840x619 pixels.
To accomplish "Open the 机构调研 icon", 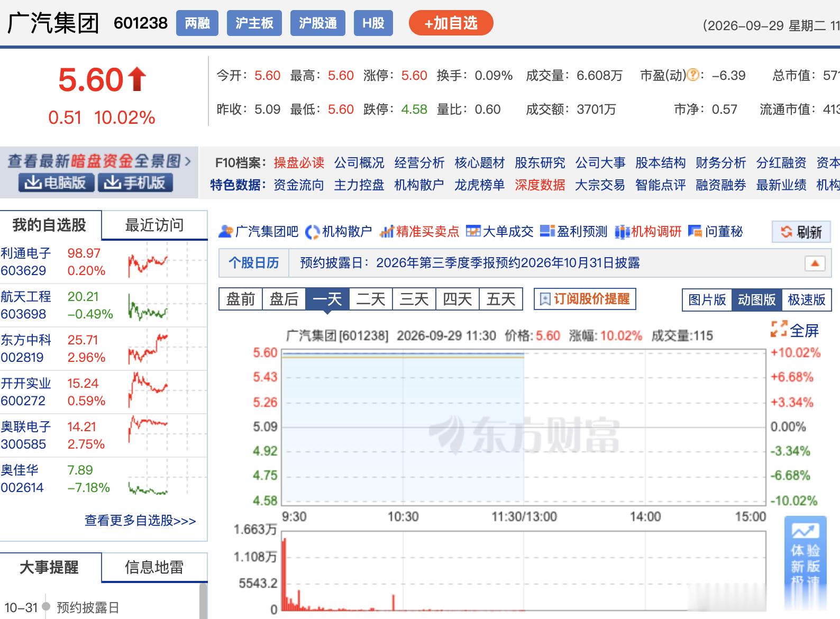I will pos(622,232).
